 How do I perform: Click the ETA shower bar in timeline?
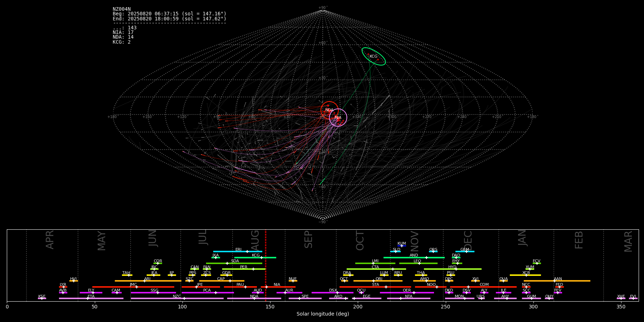click(x=91, y=298)
